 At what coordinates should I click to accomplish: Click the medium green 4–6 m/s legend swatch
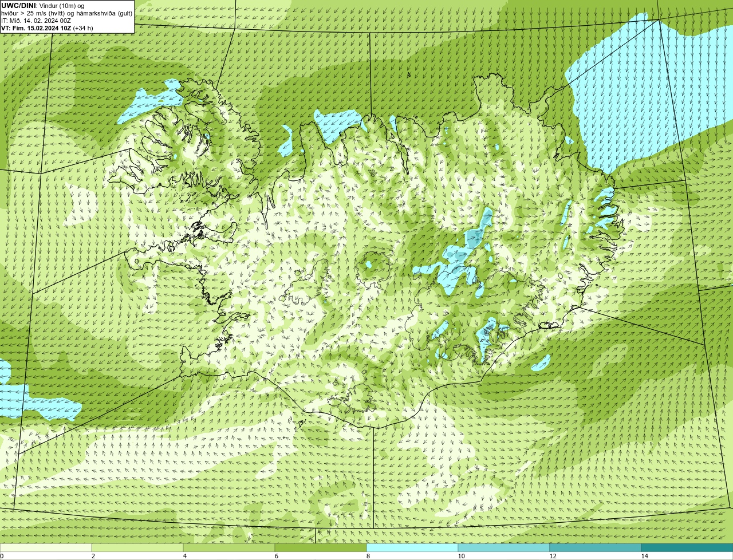pos(229,547)
